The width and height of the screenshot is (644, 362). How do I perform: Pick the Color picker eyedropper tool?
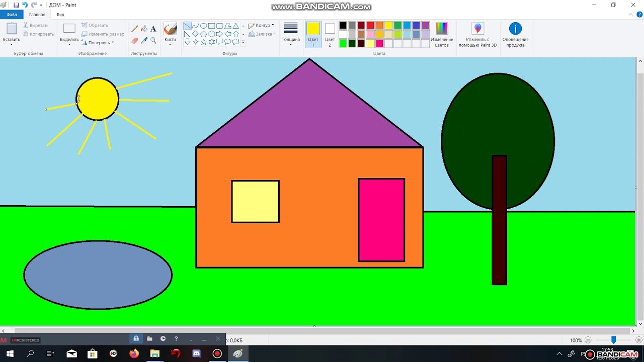[x=144, y=41]
